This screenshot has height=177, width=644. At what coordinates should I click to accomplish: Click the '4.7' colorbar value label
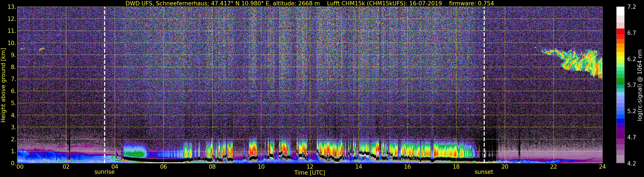click(x=632, y=137)
